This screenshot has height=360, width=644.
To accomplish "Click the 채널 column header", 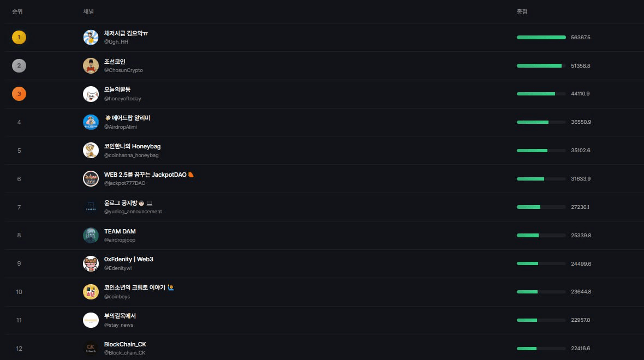I will [x=88, y=11].
